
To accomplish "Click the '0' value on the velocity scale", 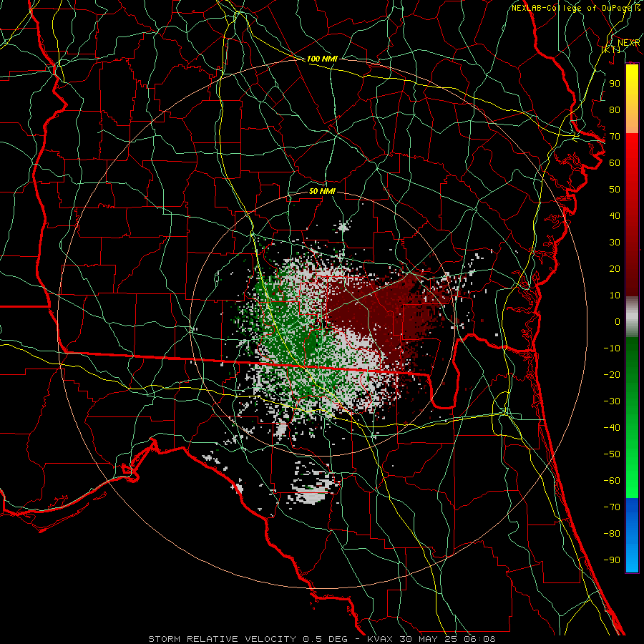I will (x=618, y=321).
